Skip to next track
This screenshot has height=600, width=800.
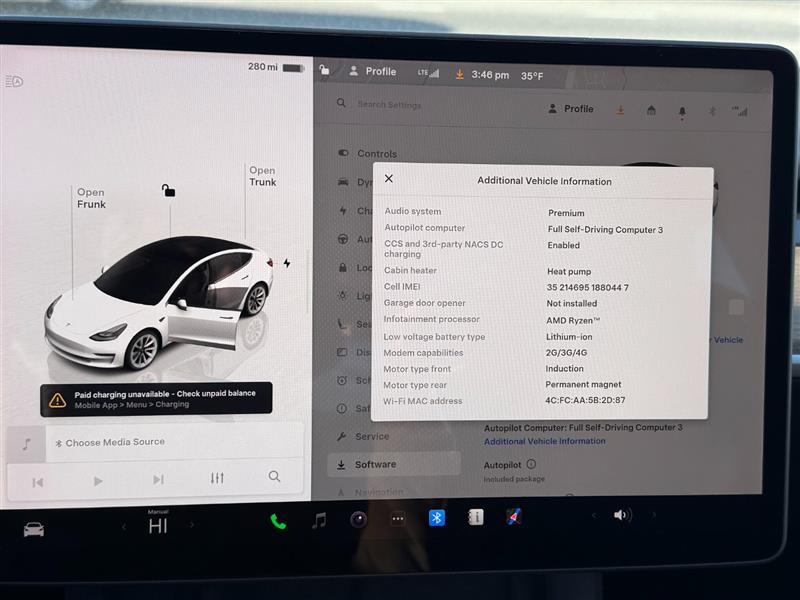click(x=158, y=480)
